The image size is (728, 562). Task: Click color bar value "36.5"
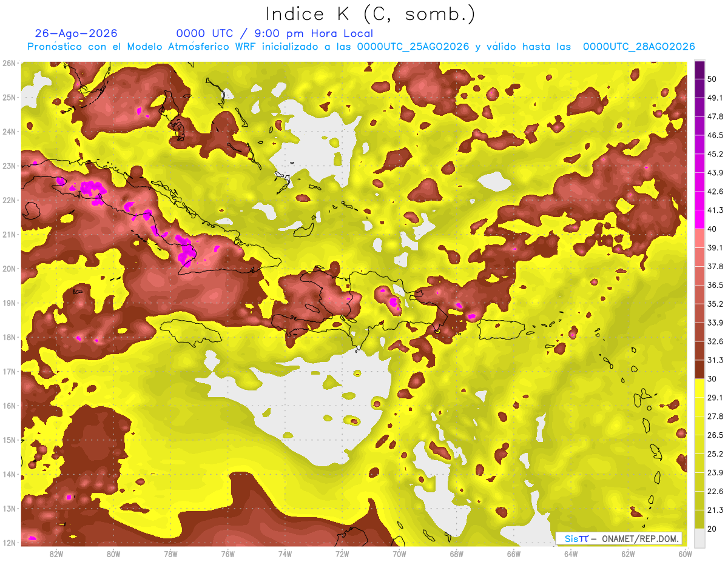click(715, 285)
